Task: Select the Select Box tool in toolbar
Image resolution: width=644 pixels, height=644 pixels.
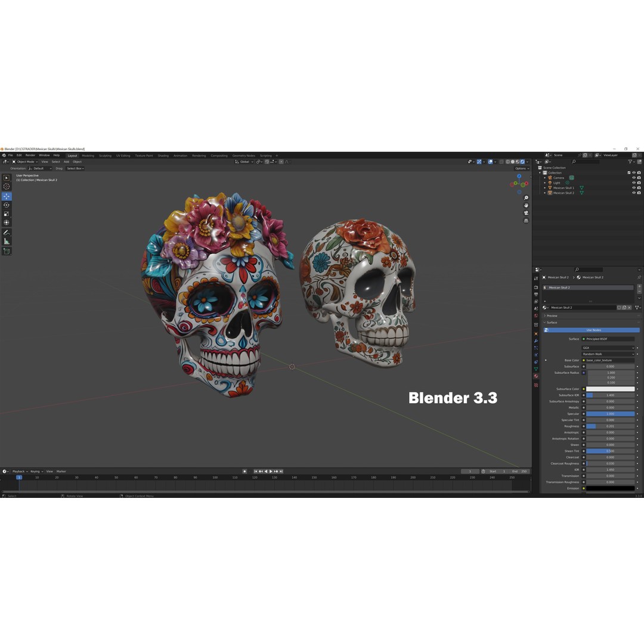Action: click(x=7, y=178)
